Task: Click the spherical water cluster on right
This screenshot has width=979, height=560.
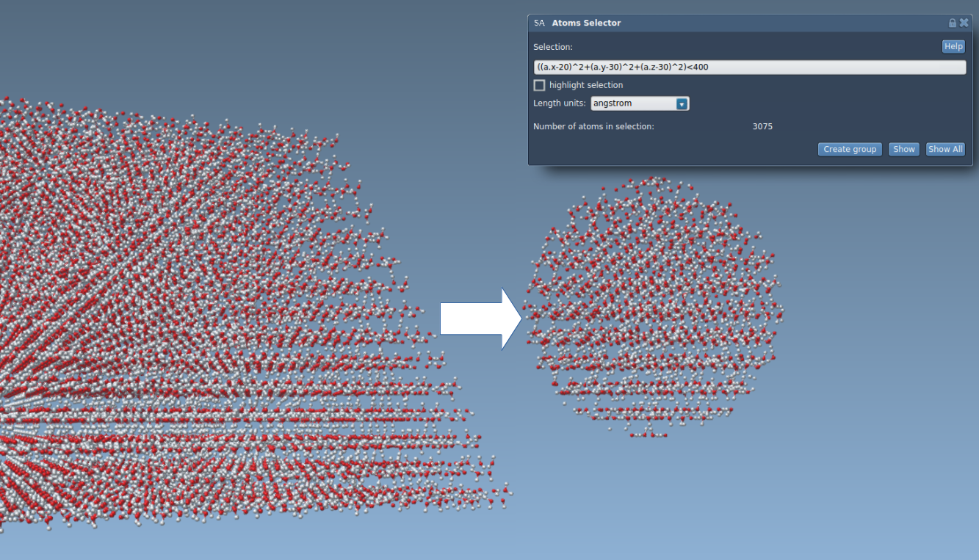Action: [x=652, y=308]
